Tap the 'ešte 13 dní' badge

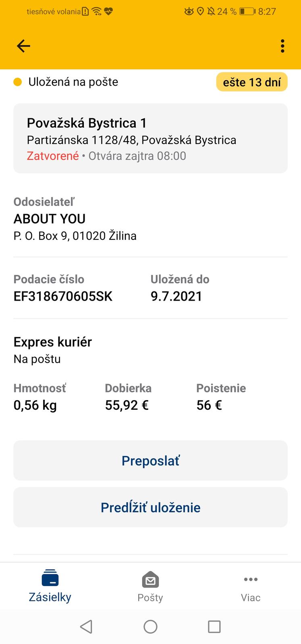pos(252,82)
